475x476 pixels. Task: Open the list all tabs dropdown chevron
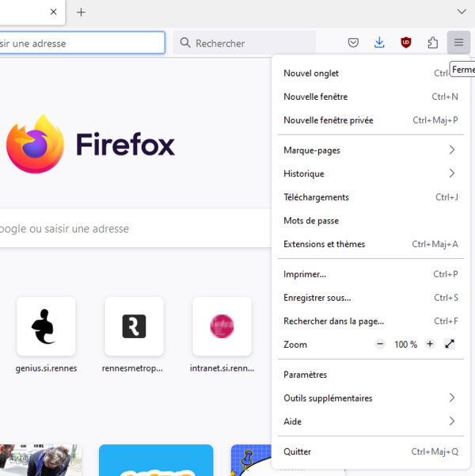point(462,12)
